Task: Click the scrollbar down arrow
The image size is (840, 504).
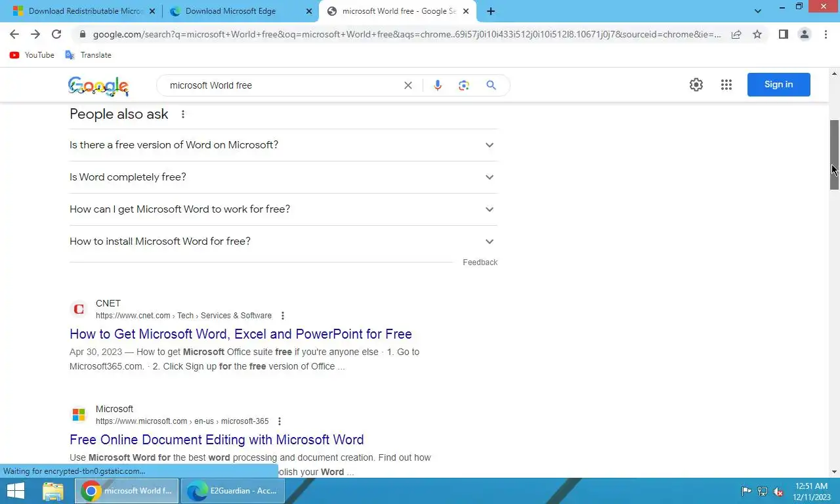Action: pyautogui.click(x=835, y=472)
